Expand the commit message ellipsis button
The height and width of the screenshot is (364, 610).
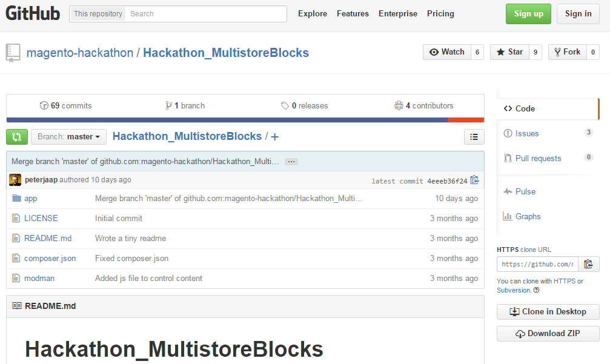coord(291,162)
